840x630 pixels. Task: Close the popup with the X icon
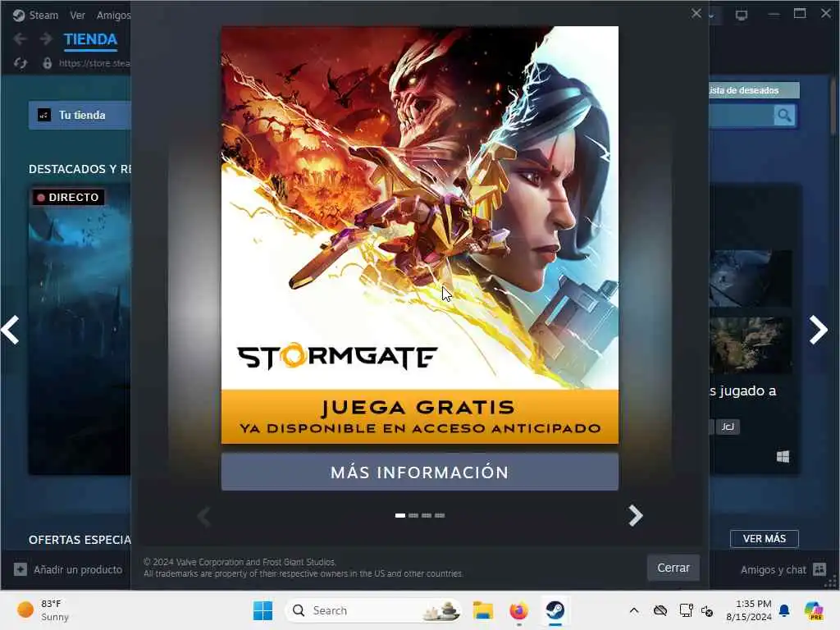click(x=696, y=13)
